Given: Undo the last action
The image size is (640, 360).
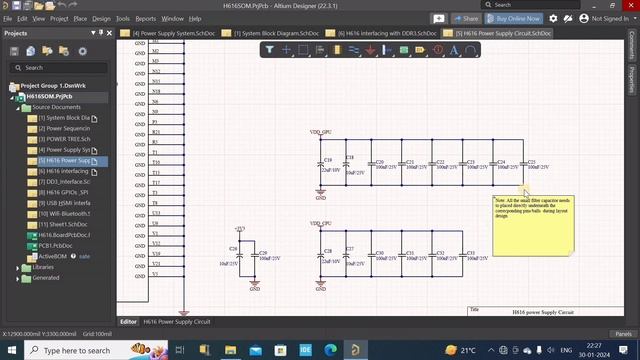Looking at the screenshot, I should tap(62, 5).
